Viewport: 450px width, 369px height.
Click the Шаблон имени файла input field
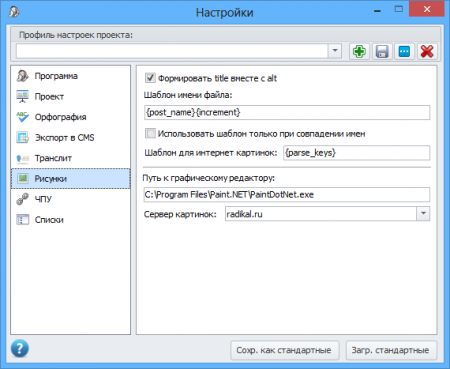point(287,112)
